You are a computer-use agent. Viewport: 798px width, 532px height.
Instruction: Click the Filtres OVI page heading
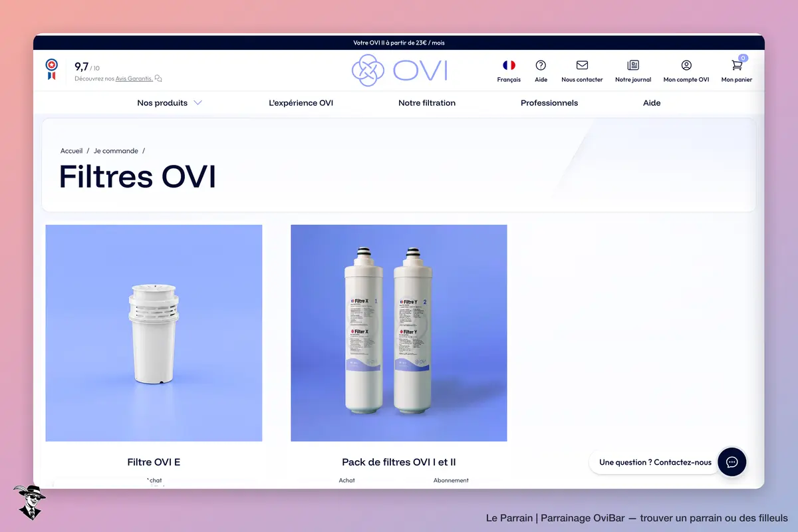138,178
